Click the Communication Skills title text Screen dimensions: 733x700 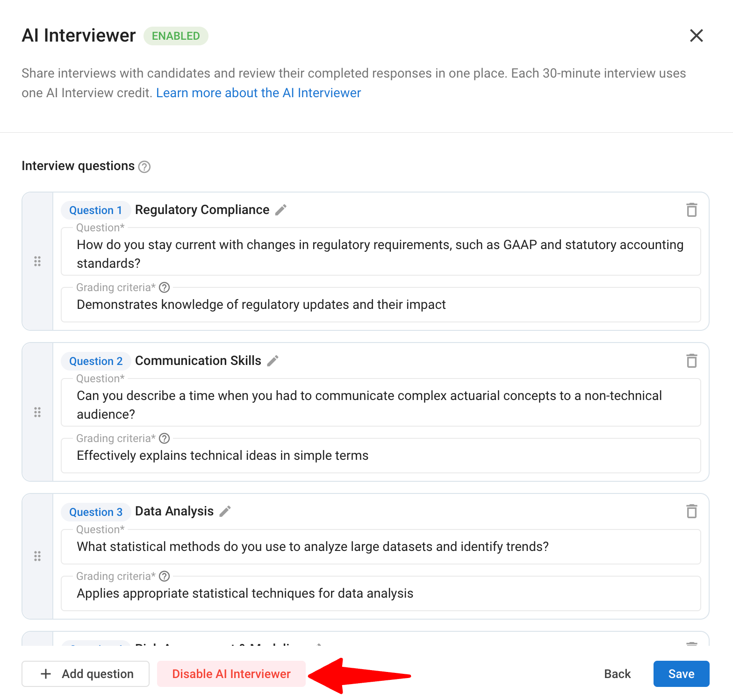tap(198, 361)
